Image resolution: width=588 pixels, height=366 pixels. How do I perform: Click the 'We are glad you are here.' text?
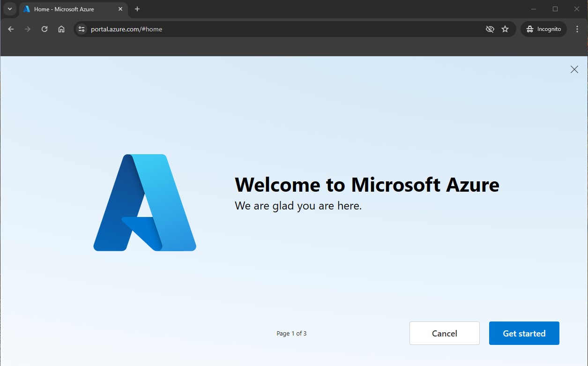pos(298,206)
